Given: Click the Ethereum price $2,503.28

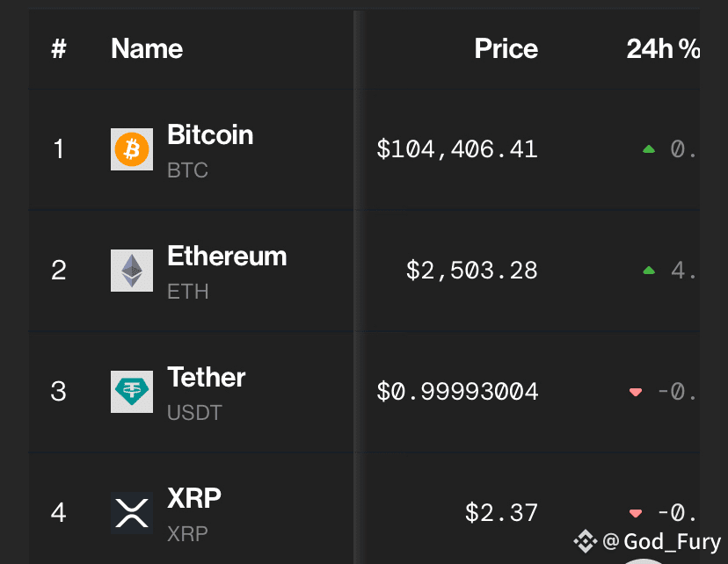Looking at the screenshot, I should (471, 271).
